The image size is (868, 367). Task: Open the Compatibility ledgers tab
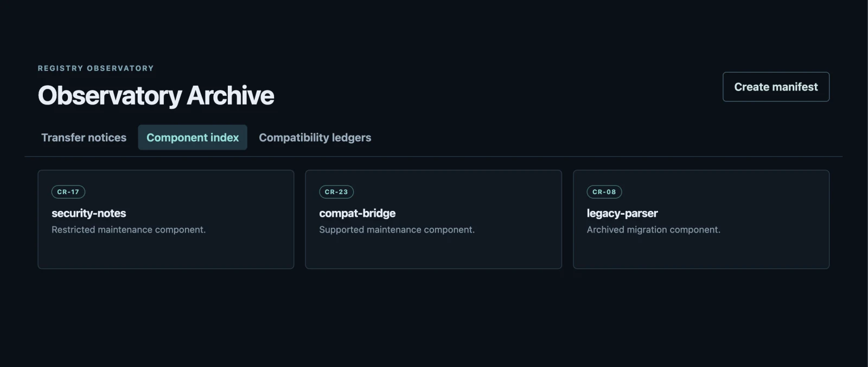point(315,138)
